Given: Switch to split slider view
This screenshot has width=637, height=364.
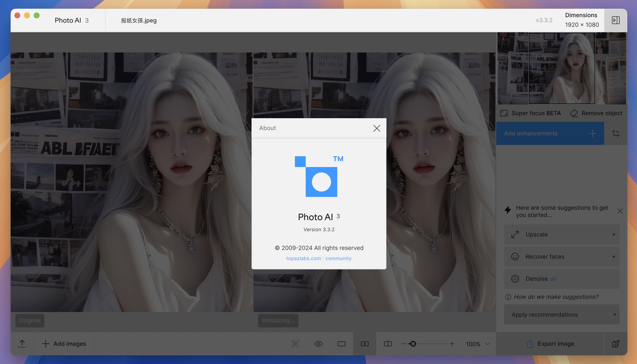Looking at the screenshot, I should pyautogui.click(x=388, y=344).
